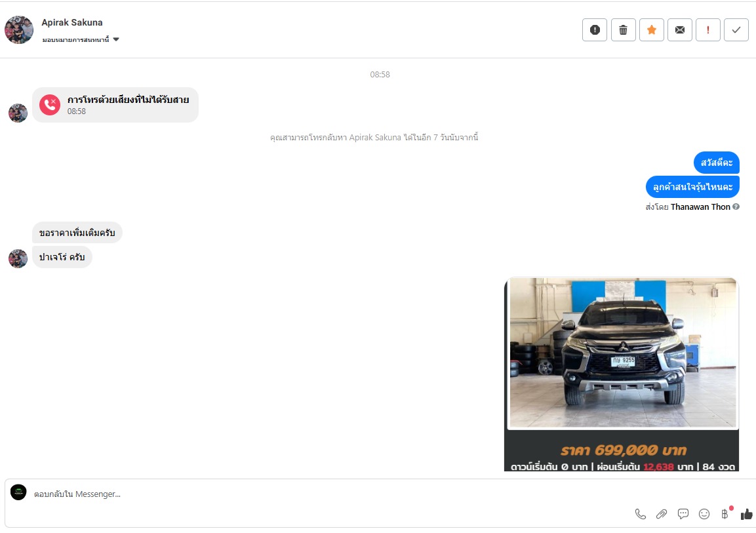
Task: Mark conversation as spam with octagon icon
Action: [x=595, y=30]
